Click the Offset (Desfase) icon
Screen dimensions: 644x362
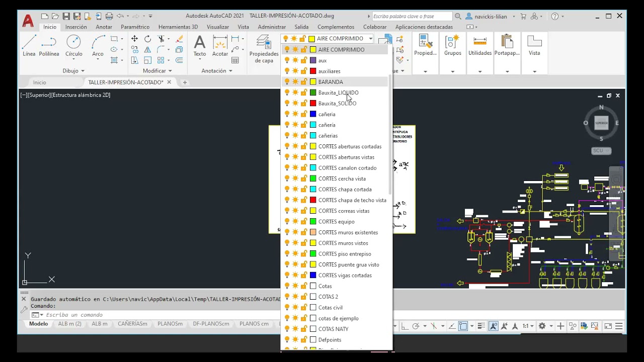[179, 60]
